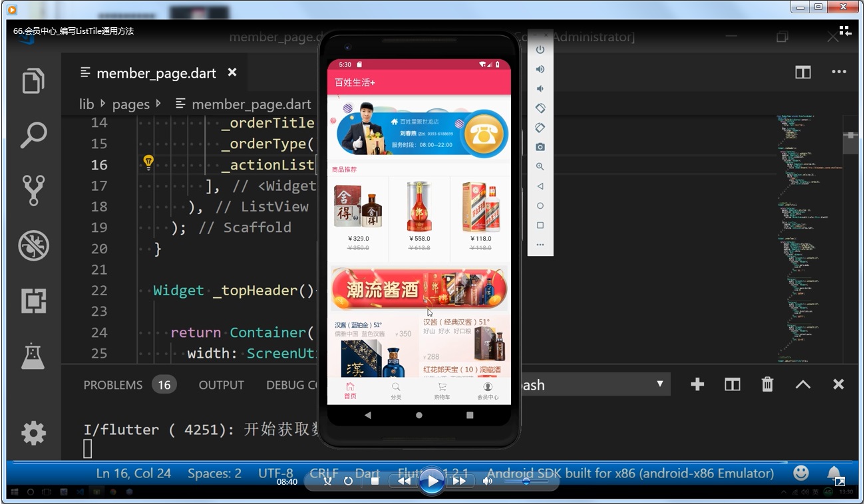Tap the ¥118.0 product item

pyautogui.click(x=480, y=218)
